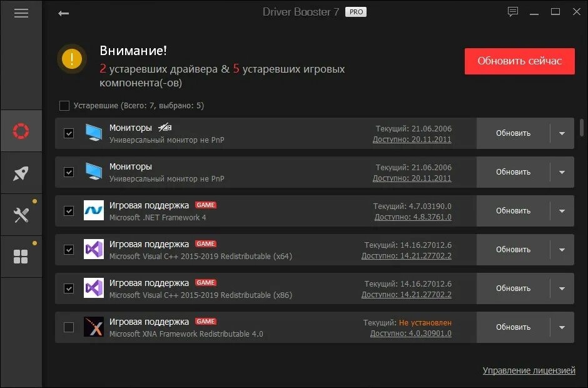Click the red Обновить сейчас button
The width and height of the screenshot is (588, 388).
click(x=519, y=61)
